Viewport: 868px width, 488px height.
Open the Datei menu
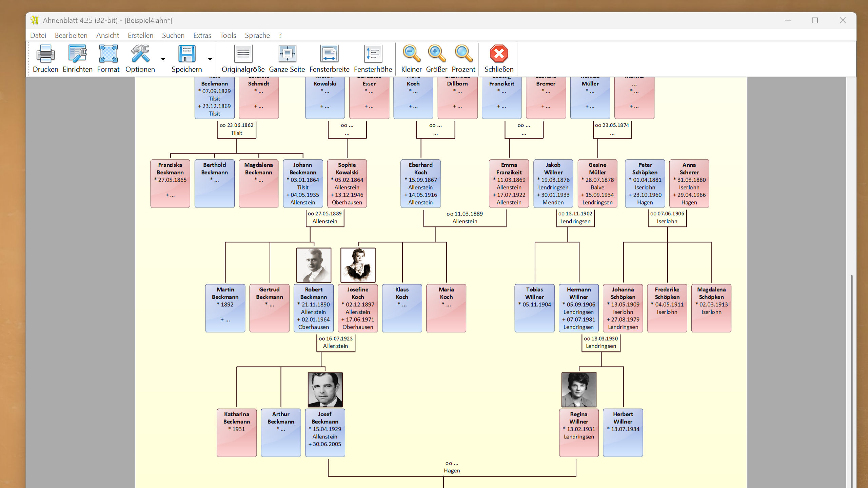tap(38, 35)
